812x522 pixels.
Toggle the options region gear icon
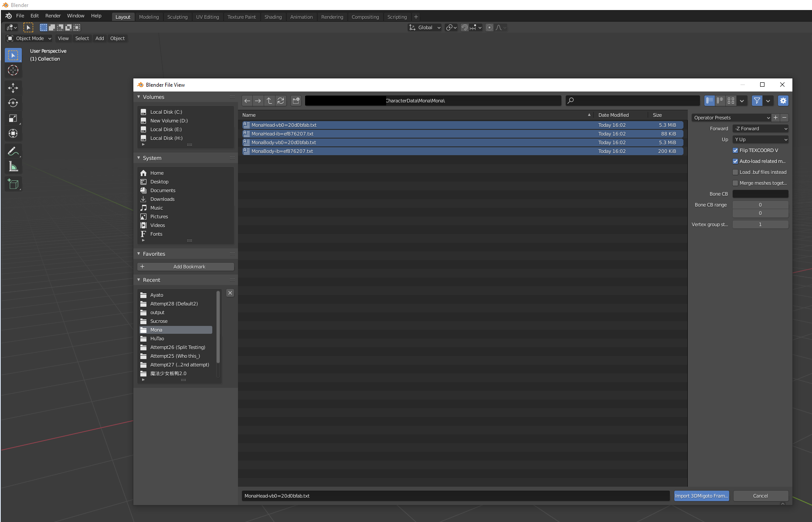(x=783, y=101)
